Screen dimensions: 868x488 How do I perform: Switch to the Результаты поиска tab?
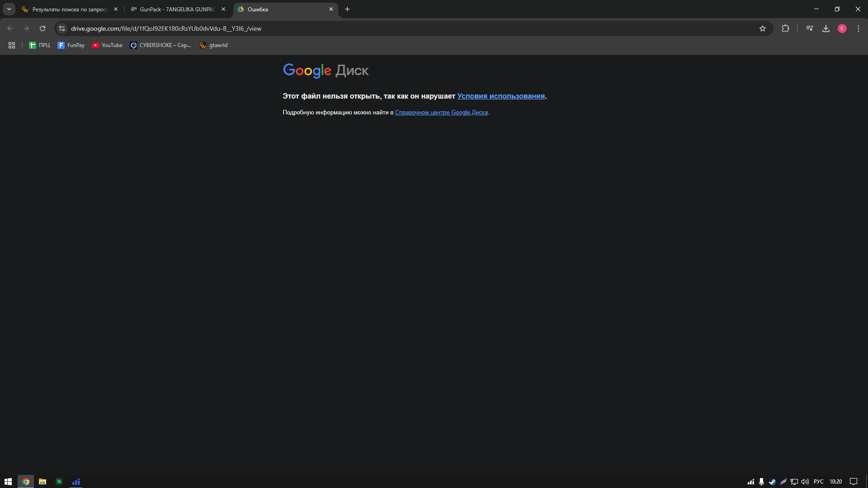70,9
